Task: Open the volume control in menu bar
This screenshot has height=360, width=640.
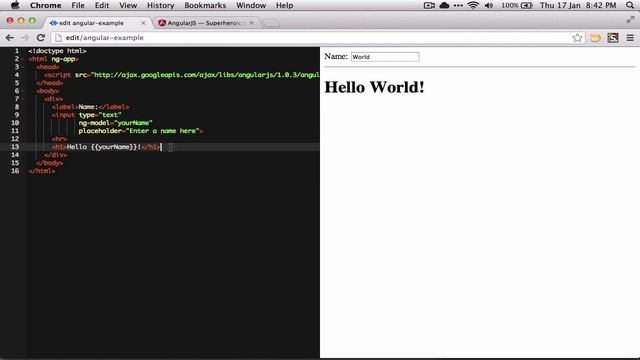Action: (489, 5)
